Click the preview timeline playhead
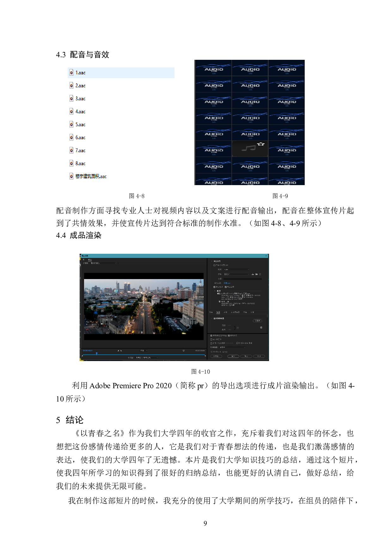 (96, 353)
